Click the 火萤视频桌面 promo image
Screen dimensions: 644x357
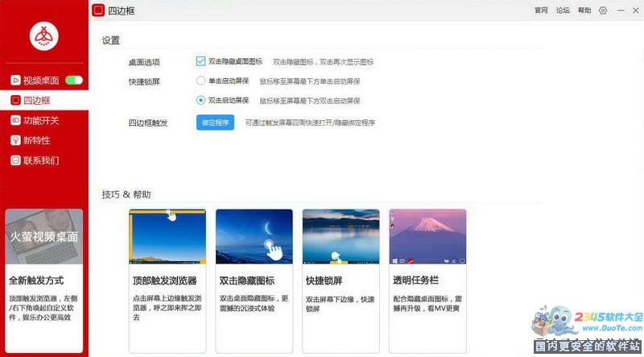click(x=44, y=236)
